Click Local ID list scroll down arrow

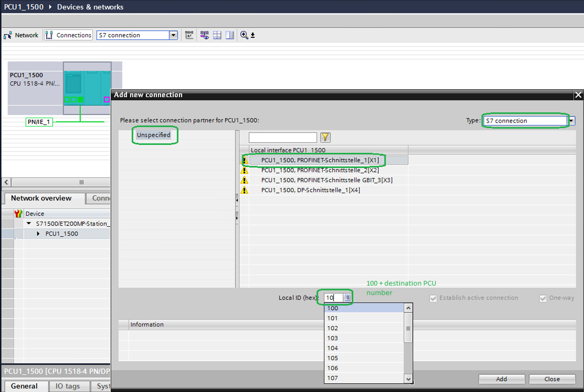tap(408, 379)
